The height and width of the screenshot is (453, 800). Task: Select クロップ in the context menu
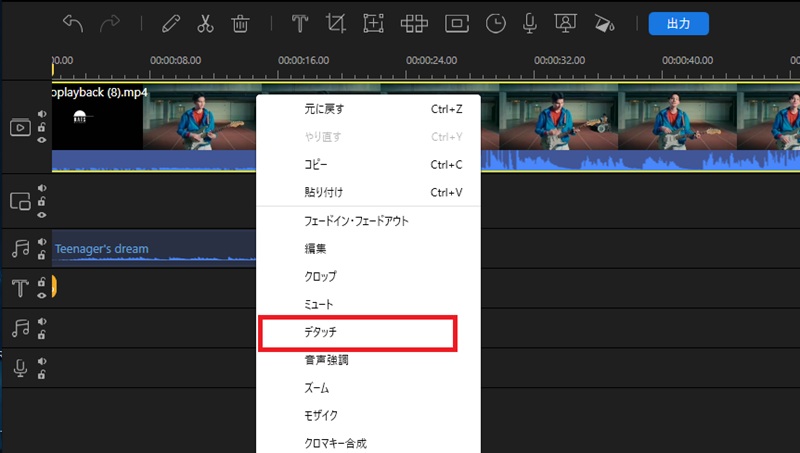click(368, 276)
